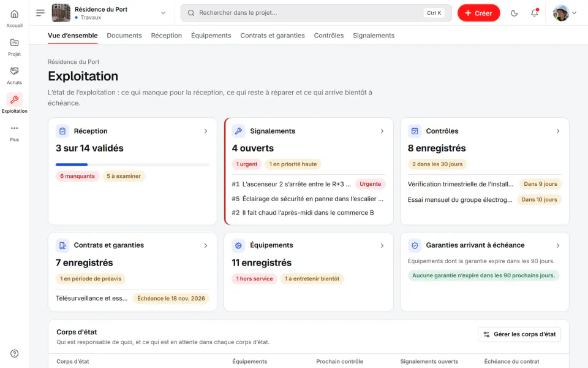
Task: Click the Dans 9 jours badge
Action: coord(540,184)
